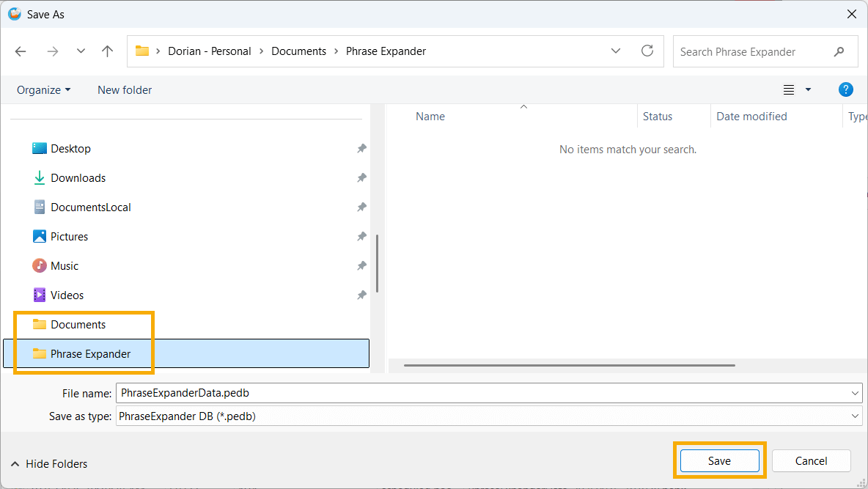Click the Phrase Expander app icon in title bar
868x489 pixels.
[15, 14]
